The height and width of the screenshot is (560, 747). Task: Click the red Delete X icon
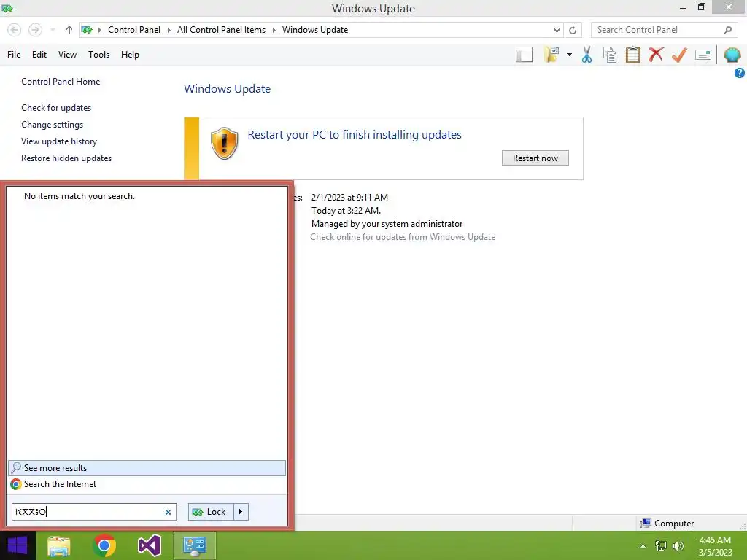click(x=656, y=55)
